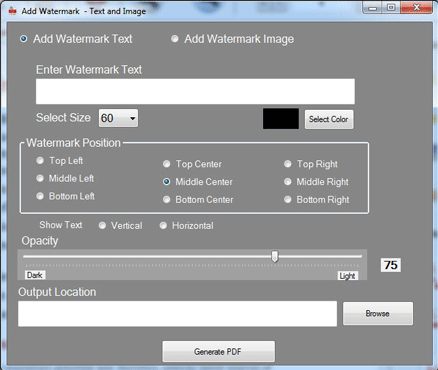
Task: Click the black color preview swatch
Action: [x=281, y=118]
